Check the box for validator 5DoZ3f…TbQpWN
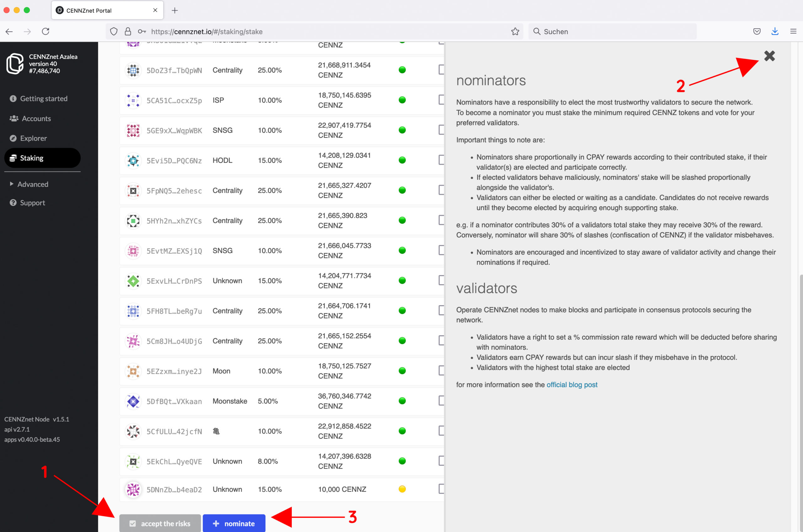This screenshot has width=803, height=532. click(x=441, y=70)
